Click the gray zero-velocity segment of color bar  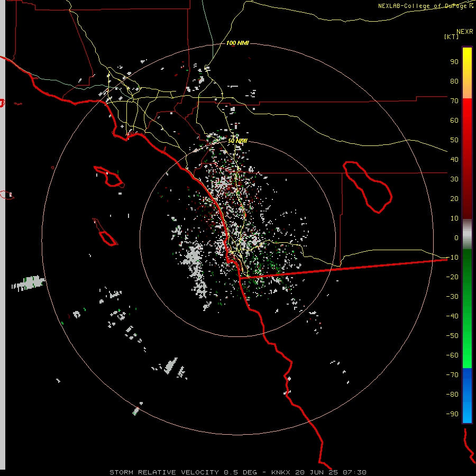pos(467,234)
